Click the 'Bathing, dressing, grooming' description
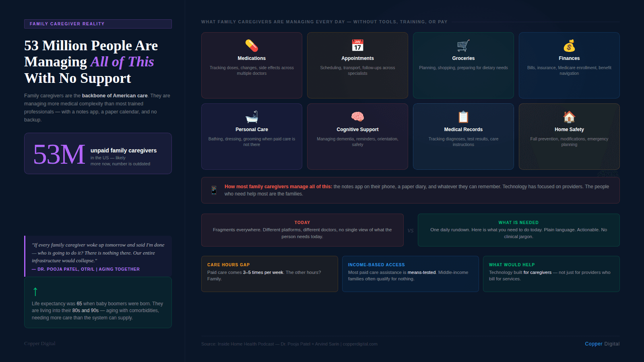The height and width of the screenshot is (362, 644). 252,142
